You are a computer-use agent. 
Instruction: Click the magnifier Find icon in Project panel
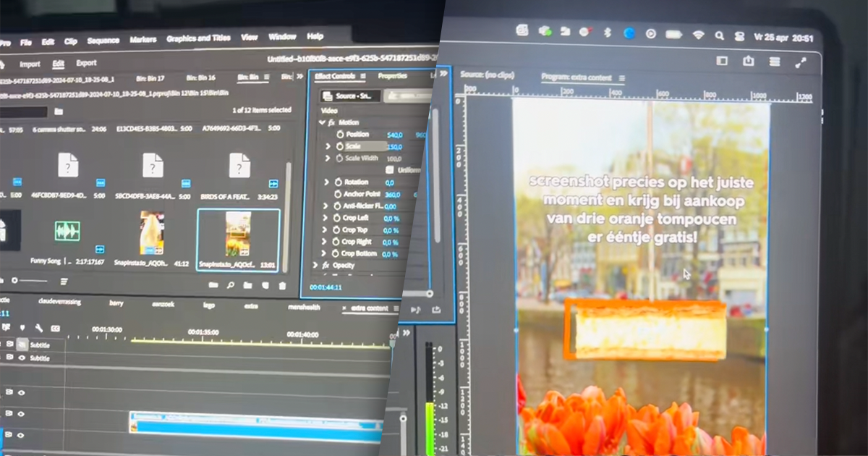point(230,285)
